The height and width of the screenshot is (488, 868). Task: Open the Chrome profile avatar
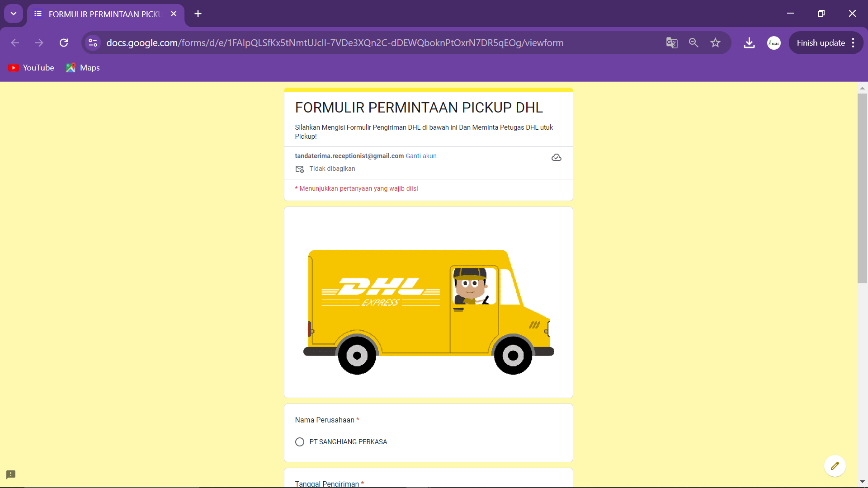point(774,43)
